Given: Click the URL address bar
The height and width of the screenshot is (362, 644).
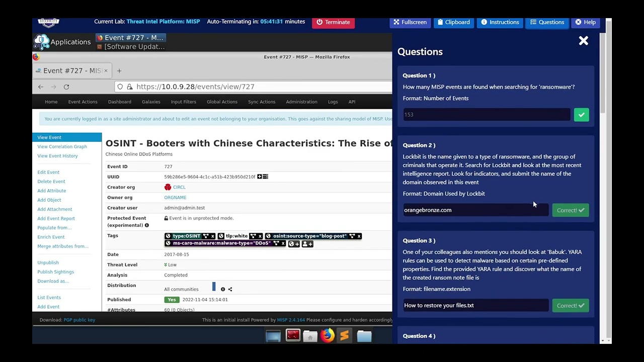Looking at the screenshot, I should pyautogui.click(x=253, y=87).
